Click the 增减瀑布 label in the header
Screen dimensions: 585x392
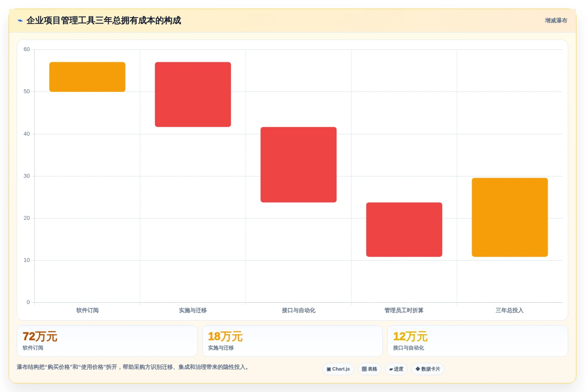coord(556,21)
